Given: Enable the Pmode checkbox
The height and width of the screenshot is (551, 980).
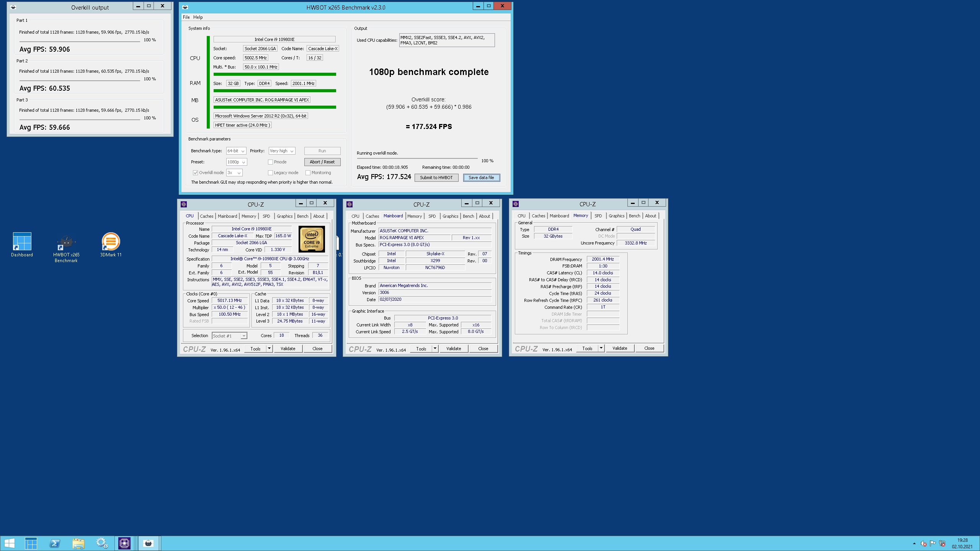Looking at the screenshot, I should click(270, 162).
